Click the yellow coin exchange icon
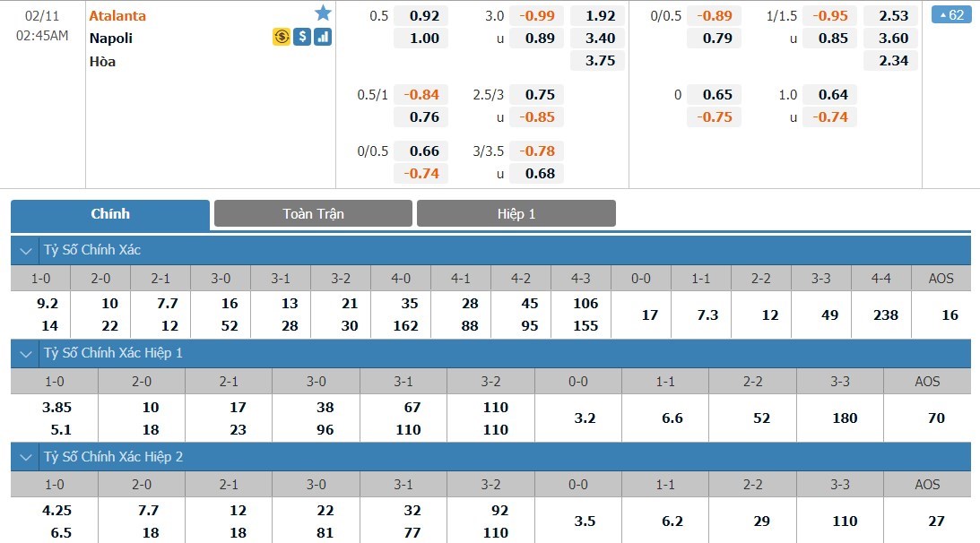This screenshot has height=543, width=980. (x=281, y=38)
